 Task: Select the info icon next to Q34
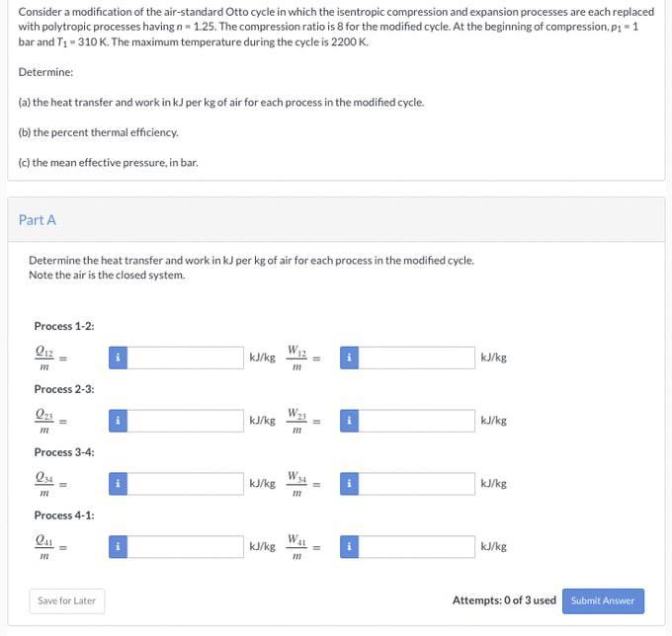pyautogui.click(x=118, y=484)
